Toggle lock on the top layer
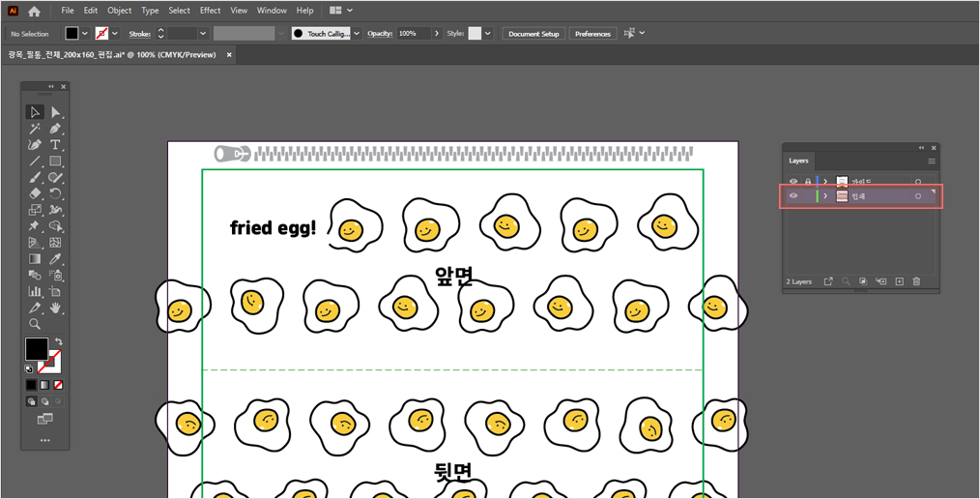Image resolution: width=980 pixels, height=499 pixels. point(808,182)
